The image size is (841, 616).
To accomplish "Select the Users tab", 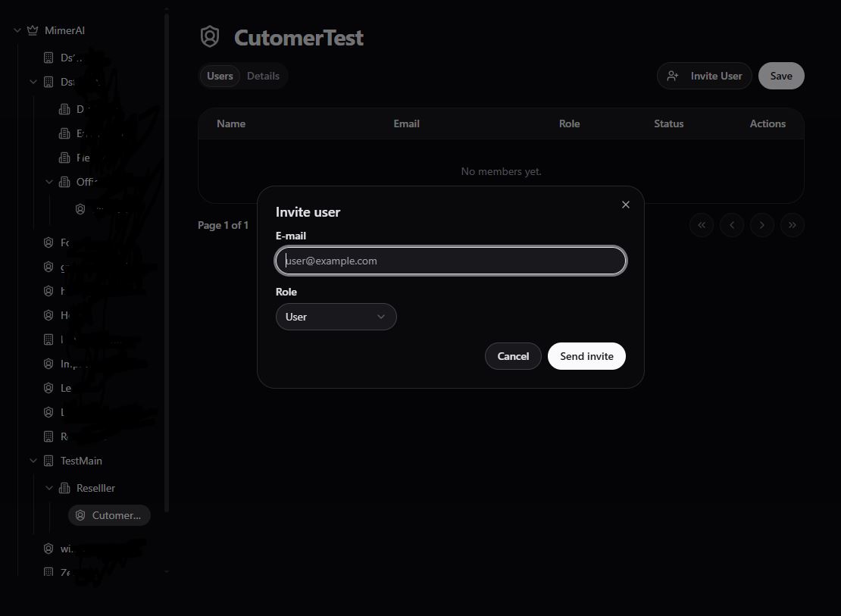I will point(219,76).
